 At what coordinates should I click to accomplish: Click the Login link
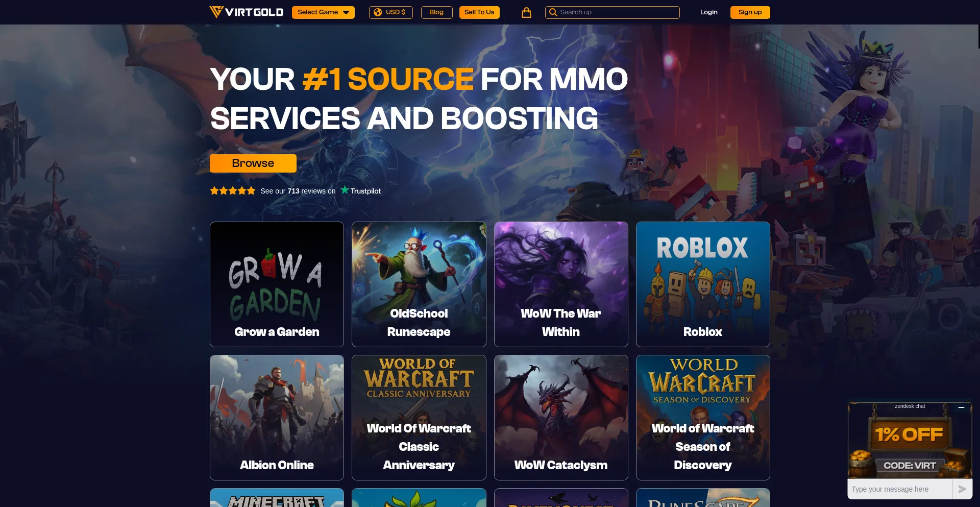point(708,12)
